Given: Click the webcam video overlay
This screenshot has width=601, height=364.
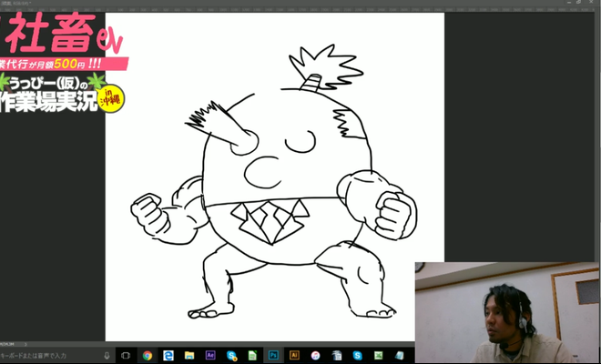Looking at the screenshot, I should (x=507, y=312).
